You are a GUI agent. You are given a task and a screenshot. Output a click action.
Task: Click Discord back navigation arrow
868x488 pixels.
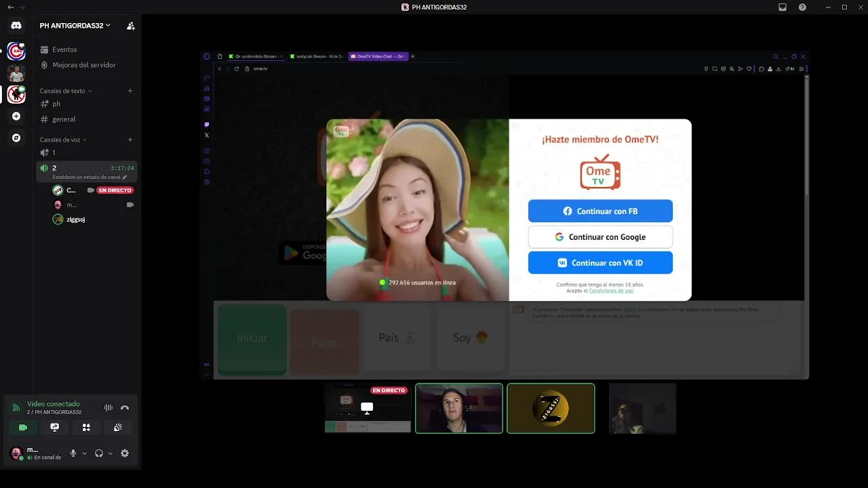pos(10,7)
